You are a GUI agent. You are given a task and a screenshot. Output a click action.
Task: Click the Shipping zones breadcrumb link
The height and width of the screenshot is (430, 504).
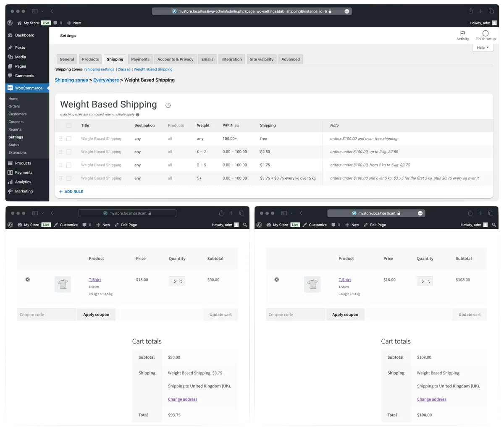tap(71, 80)
